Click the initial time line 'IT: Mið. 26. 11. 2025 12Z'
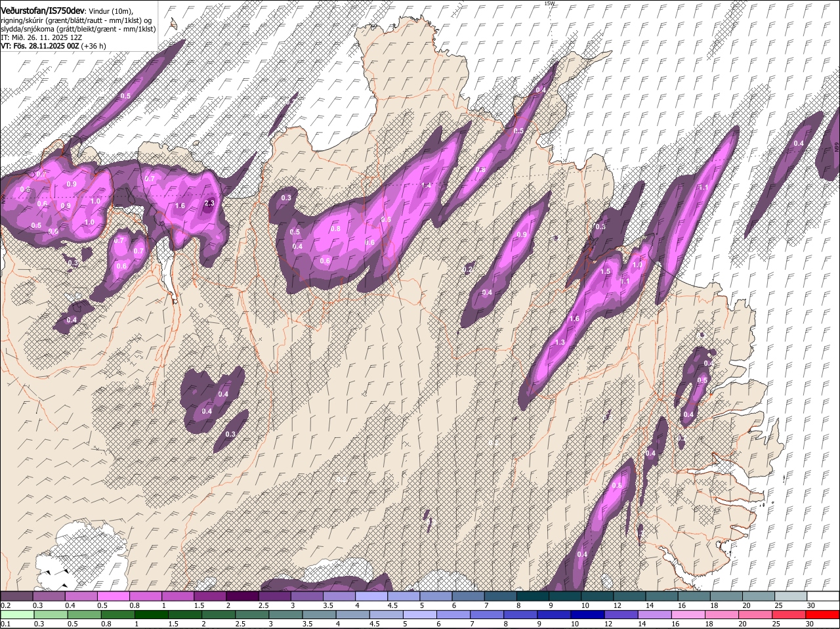The width and height of the screenshot is (840, 629). tap(41, 37)
